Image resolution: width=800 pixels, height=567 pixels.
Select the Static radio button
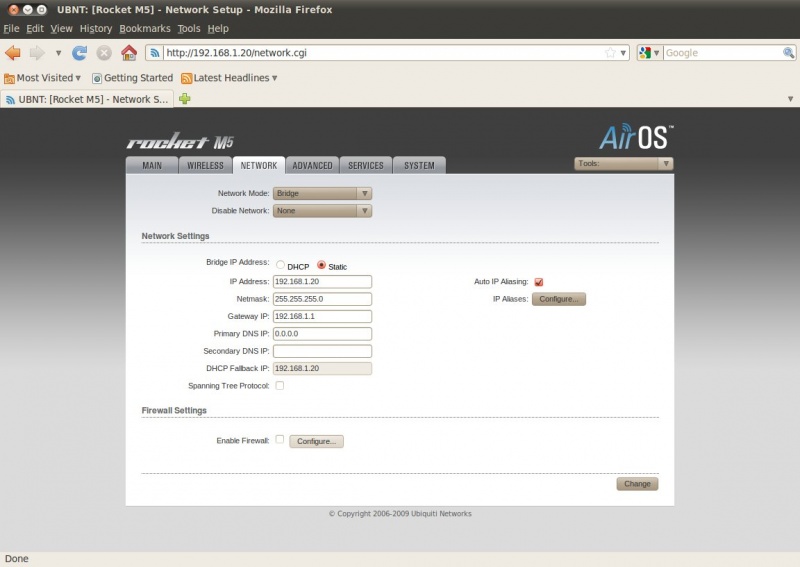[x=321, y=265]
